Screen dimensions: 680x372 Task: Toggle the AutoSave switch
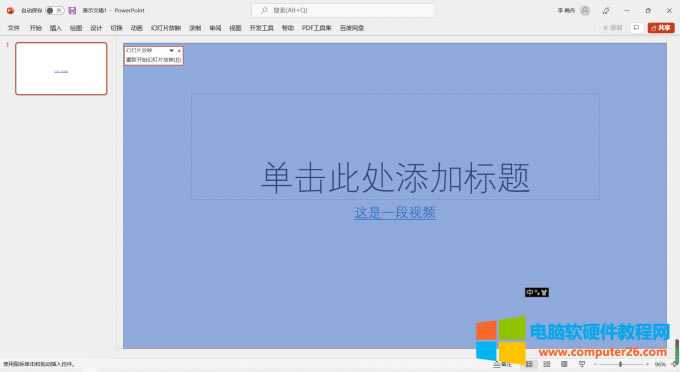(x=55, y=10)
